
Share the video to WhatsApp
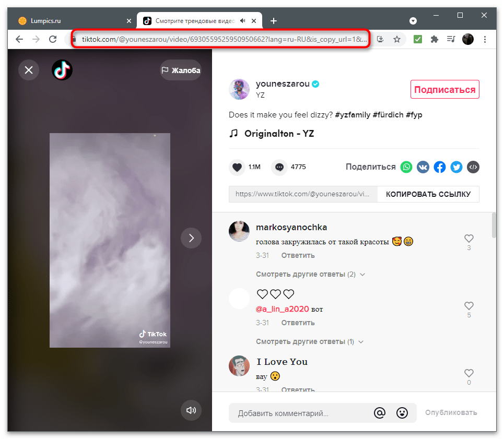[x=406, y=167]
